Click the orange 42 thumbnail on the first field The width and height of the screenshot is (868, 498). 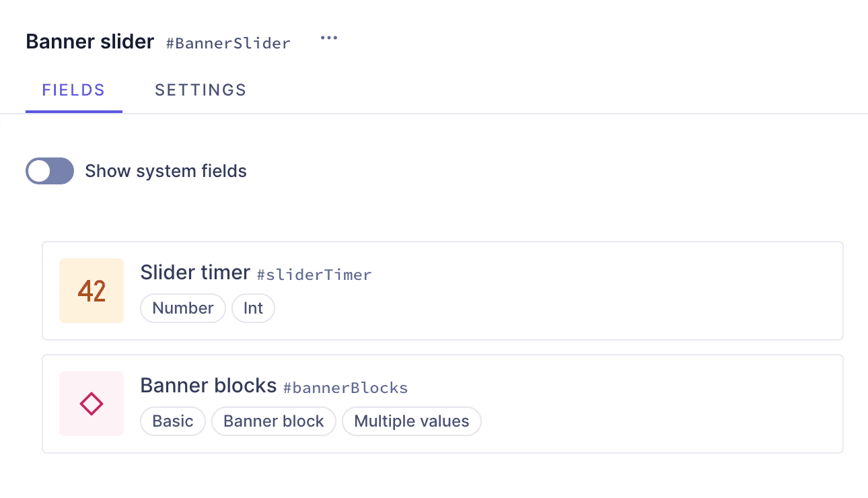pyautogui.click(x=92, y=291)
